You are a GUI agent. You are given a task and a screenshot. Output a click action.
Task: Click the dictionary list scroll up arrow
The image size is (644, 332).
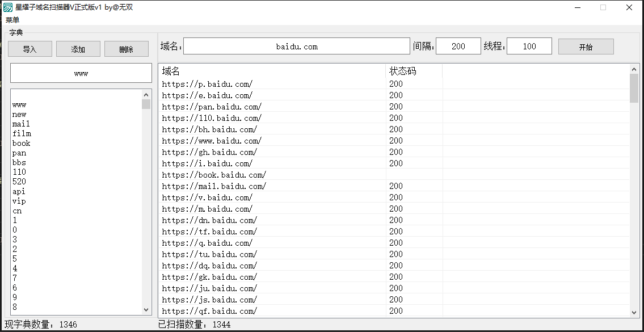pyautogui.click(x=146, y=94)
